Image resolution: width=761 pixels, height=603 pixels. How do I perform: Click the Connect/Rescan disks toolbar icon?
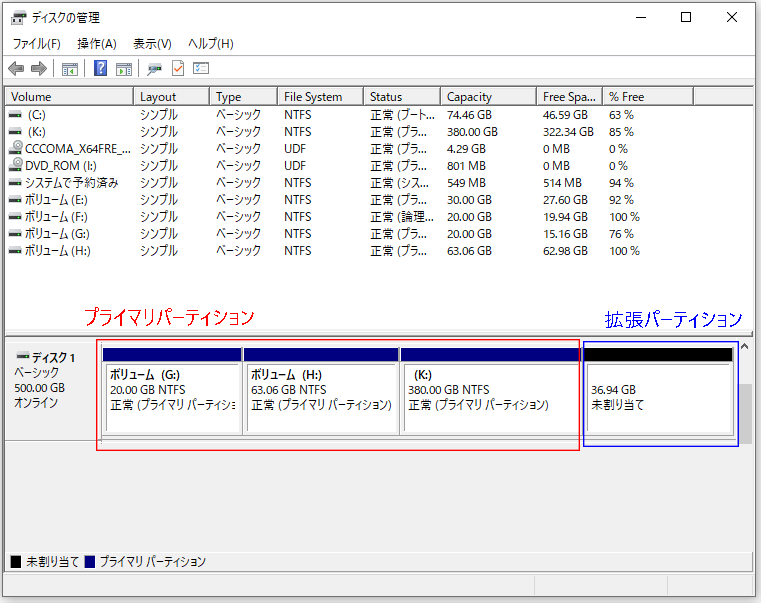pos(154,69)
